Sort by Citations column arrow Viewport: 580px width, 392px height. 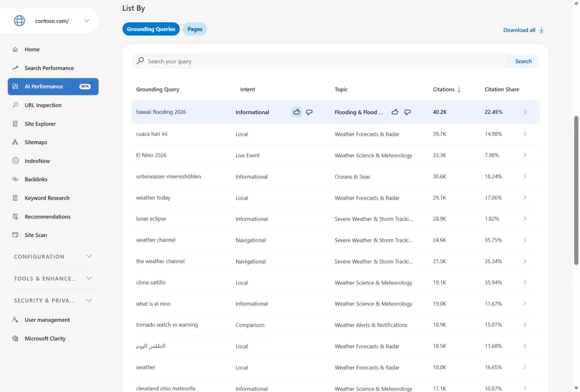pos(459,89)
